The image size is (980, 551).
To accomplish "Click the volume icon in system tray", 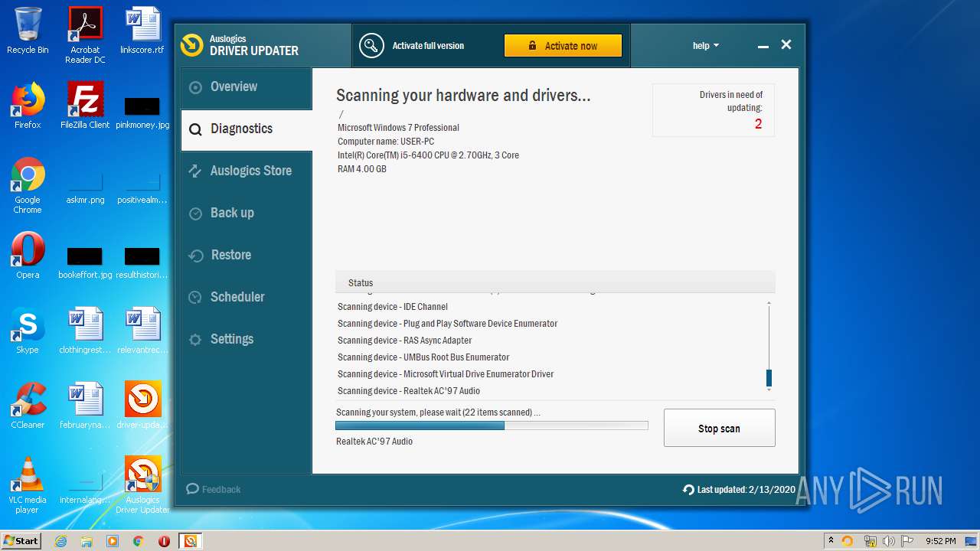I will [889, 541].
